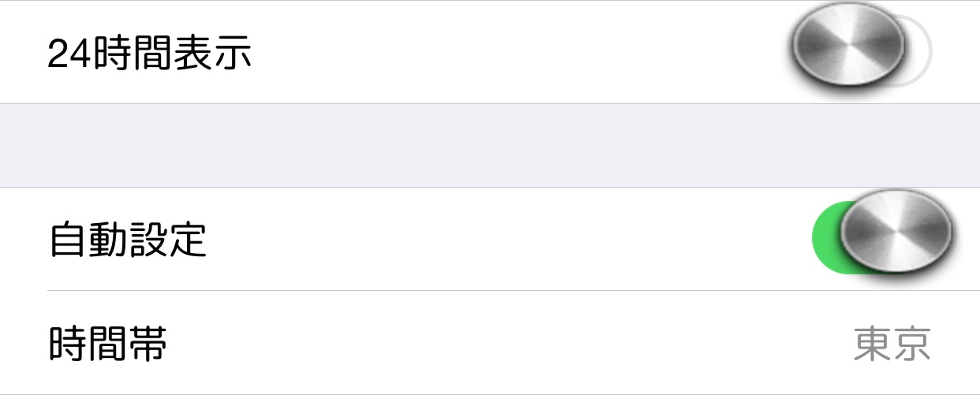Click the separator line above 時間帯
The height and width of the screenshot is (395, 980).
[514, 291]
